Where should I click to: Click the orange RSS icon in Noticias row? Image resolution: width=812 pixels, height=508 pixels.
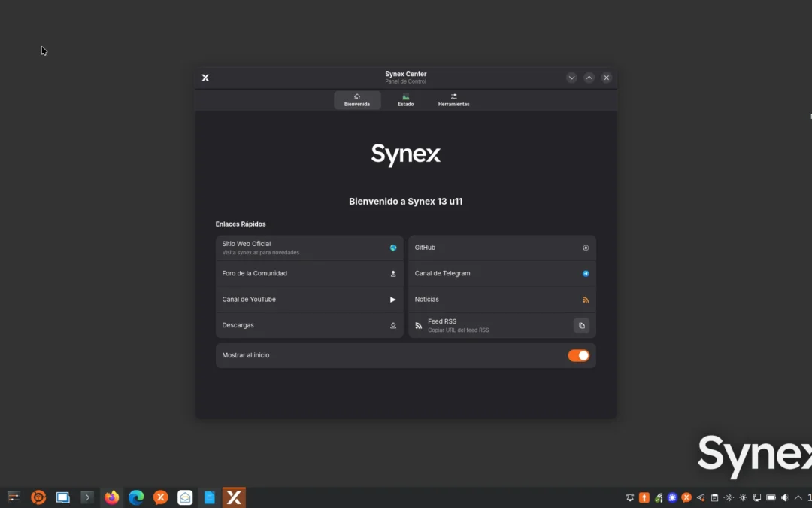(x=586, y=300)
